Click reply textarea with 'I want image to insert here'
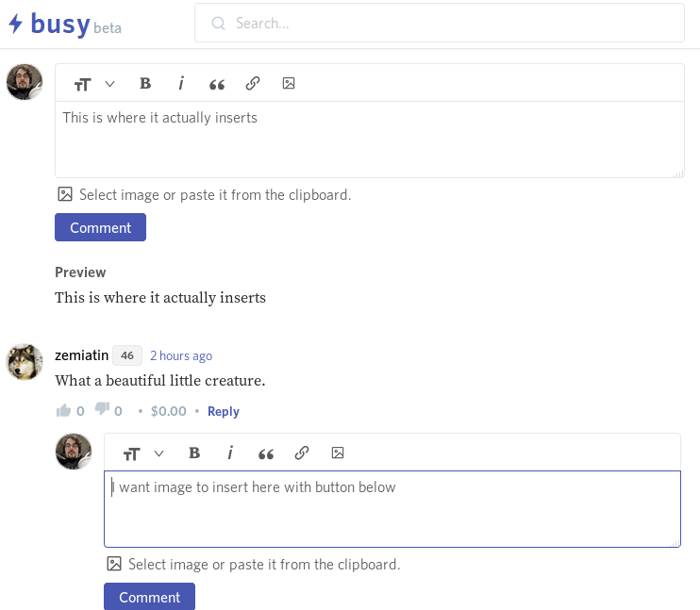Viewport: 700px width, 610px height. point(392,509)
